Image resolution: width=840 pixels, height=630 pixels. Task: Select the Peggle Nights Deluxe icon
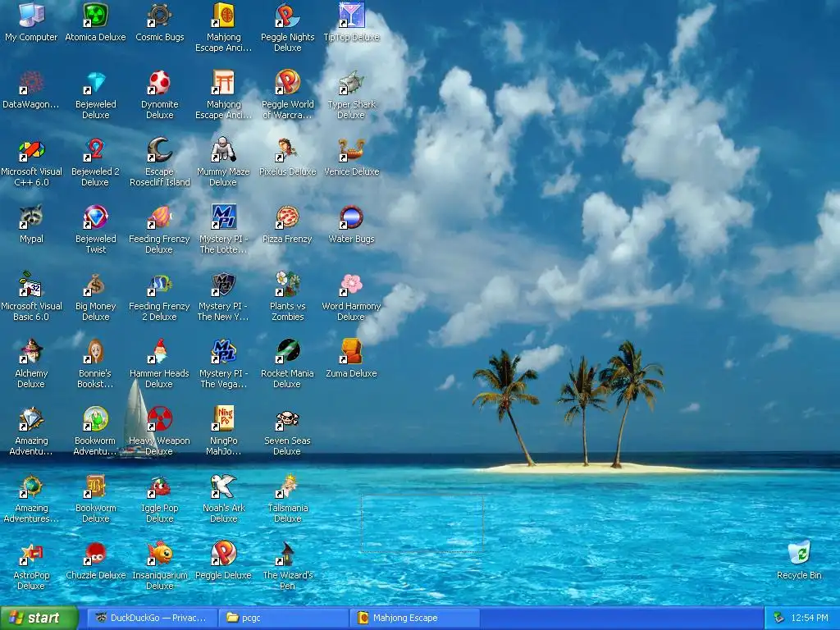coord(288,16)
